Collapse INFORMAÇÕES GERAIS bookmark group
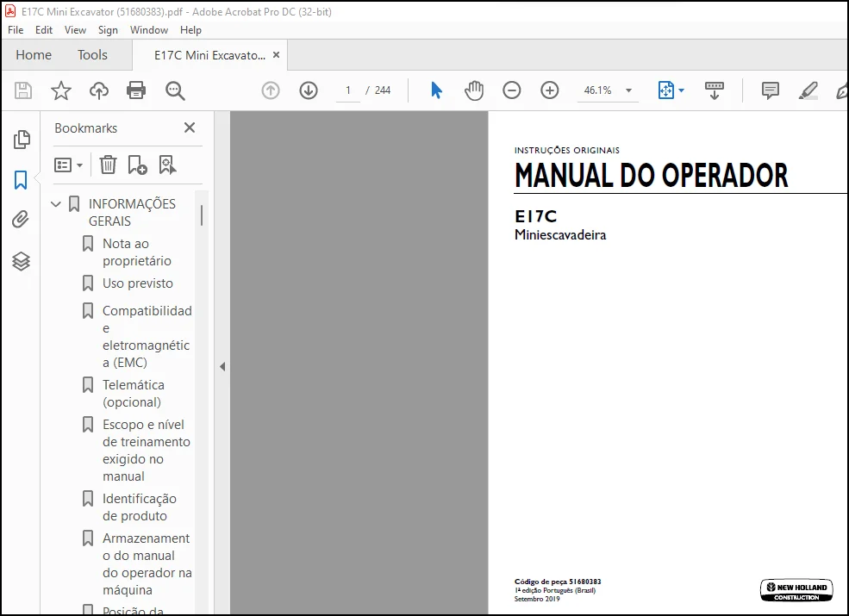849x616 pixels. pyautogui.click(x=56, y=204)
